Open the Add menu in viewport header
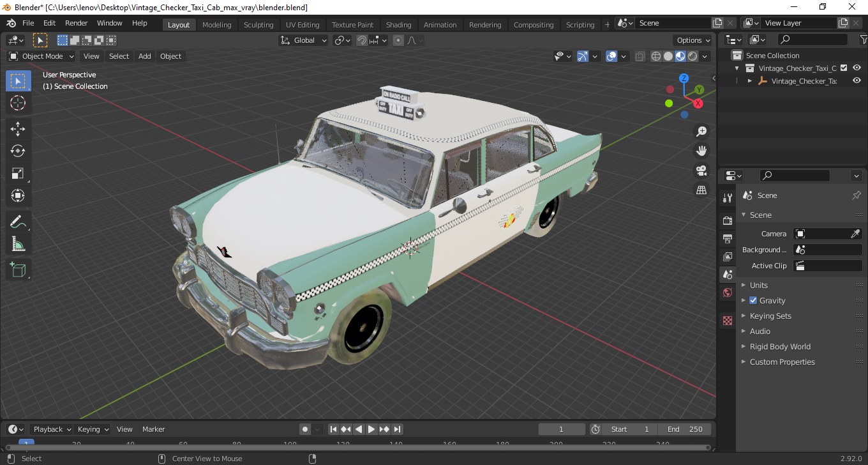The image size is (868, 465). [145, 56]
